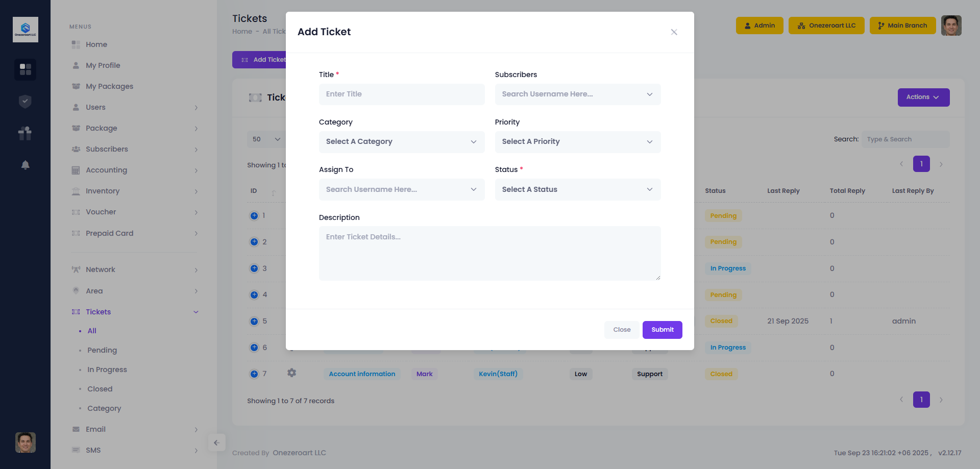Click the sidebar collapse arrow button
This screenshot has height=469, width=980.
[216, 442]
